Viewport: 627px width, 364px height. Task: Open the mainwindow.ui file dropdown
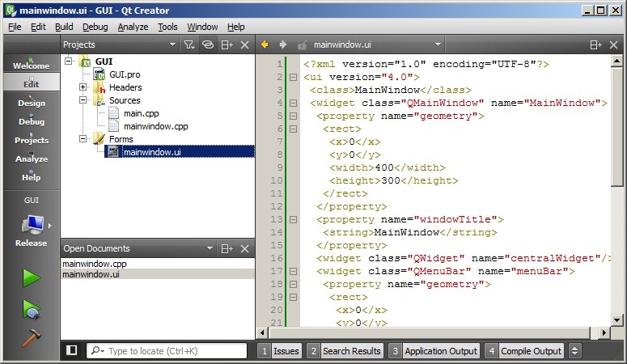click(377, 44)
